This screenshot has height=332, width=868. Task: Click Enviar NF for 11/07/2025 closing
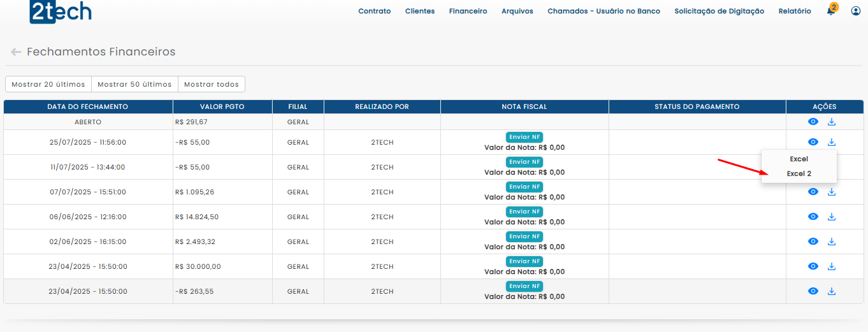[524, 162]
